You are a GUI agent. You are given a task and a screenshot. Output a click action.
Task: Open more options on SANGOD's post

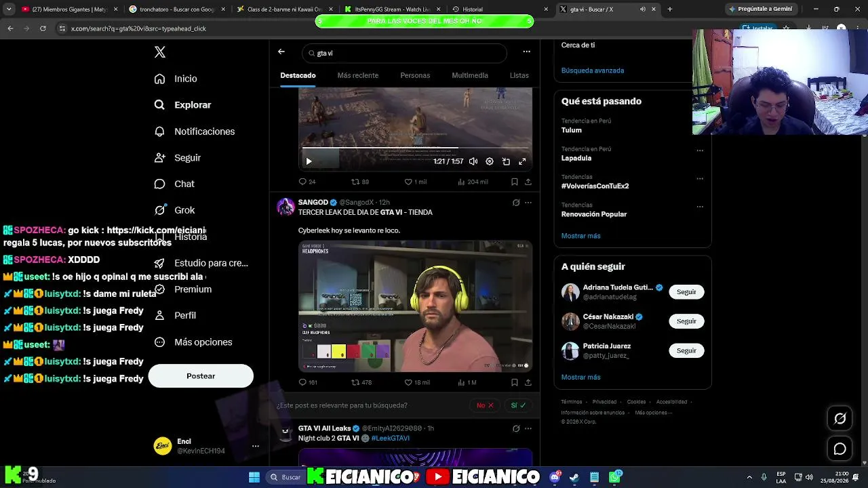(528, 203)
